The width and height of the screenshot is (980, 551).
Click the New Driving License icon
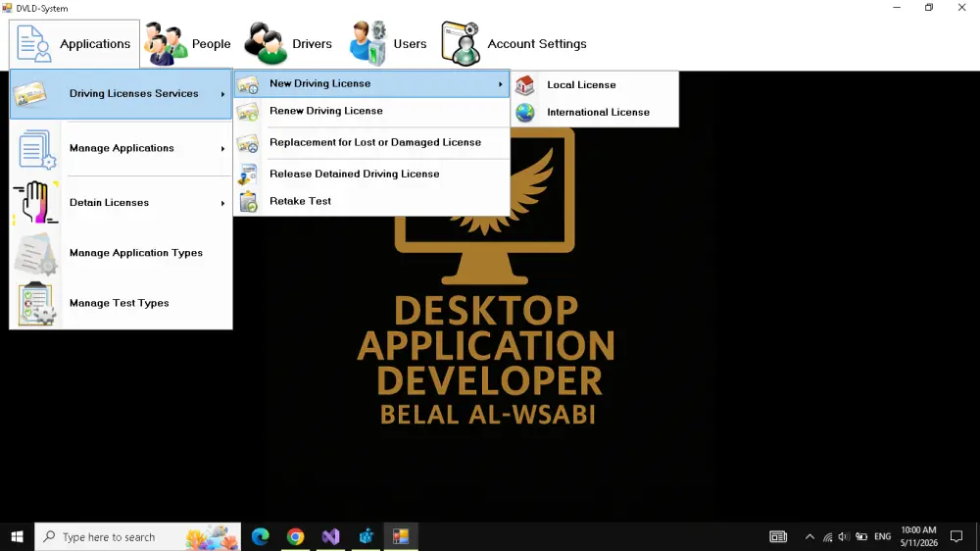(x=248, y=83)
